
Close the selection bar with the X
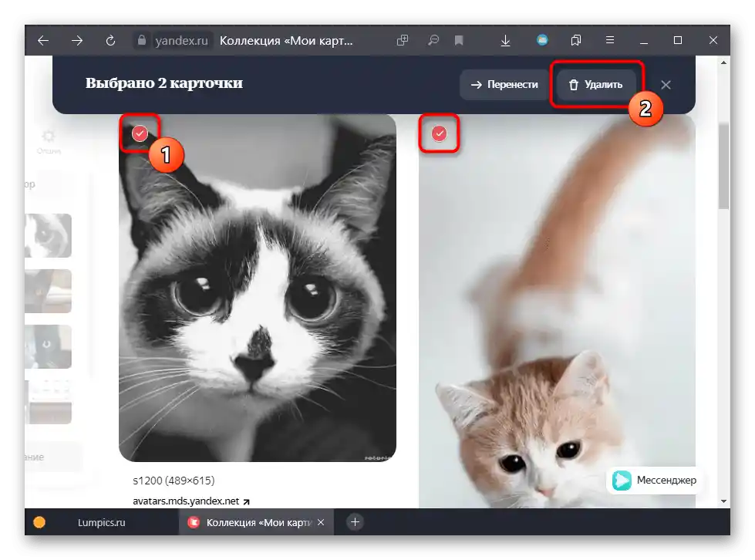[x=666, y=85]
